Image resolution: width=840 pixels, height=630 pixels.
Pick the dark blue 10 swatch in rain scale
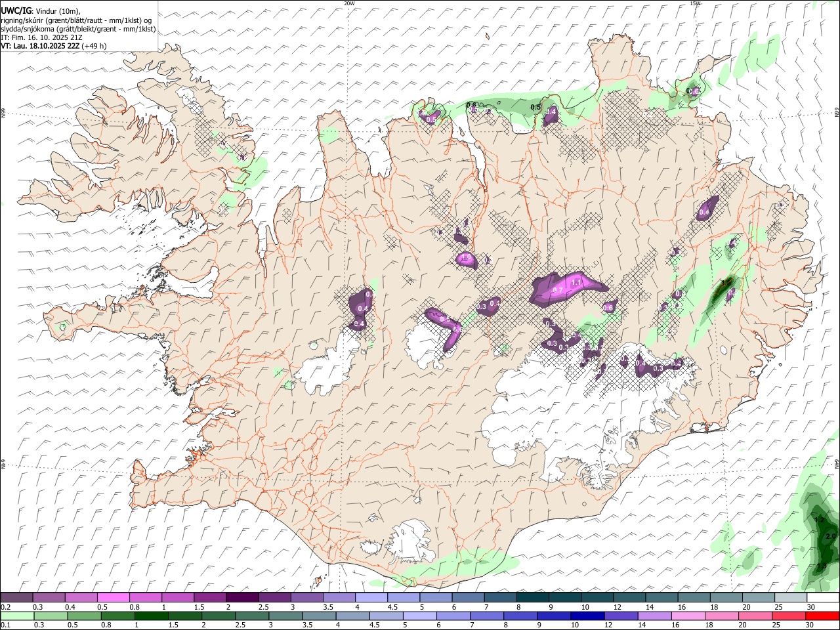click(x=586, y=616)
